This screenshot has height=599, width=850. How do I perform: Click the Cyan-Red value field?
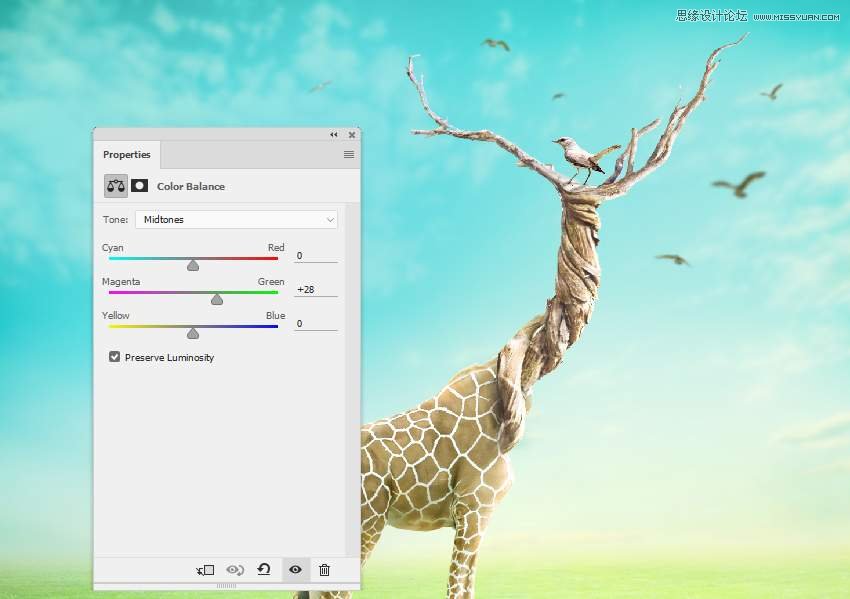[315, 256]
